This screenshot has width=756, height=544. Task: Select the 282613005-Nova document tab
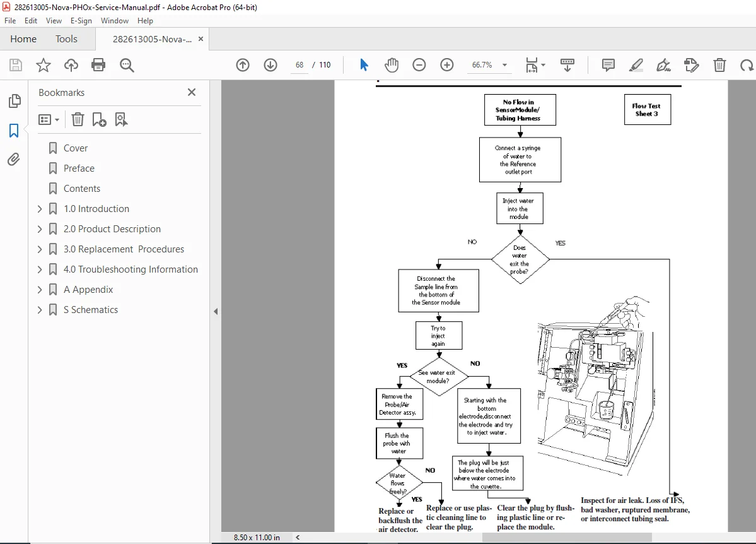[152, 39]
